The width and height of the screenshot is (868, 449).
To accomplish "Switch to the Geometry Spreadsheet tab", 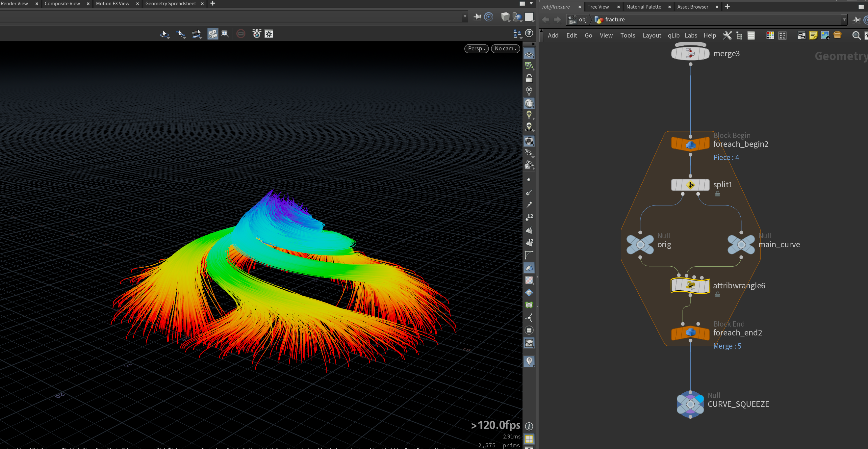I will [170, 3].
